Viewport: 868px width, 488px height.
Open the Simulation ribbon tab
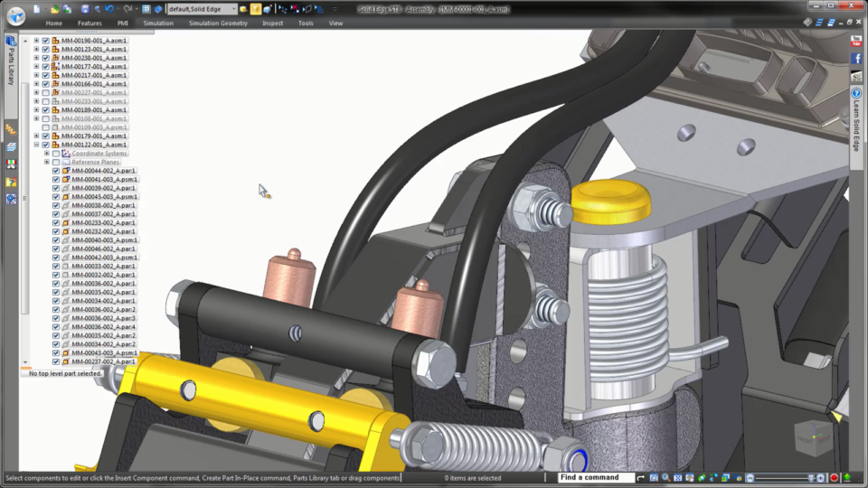[158, 23]
